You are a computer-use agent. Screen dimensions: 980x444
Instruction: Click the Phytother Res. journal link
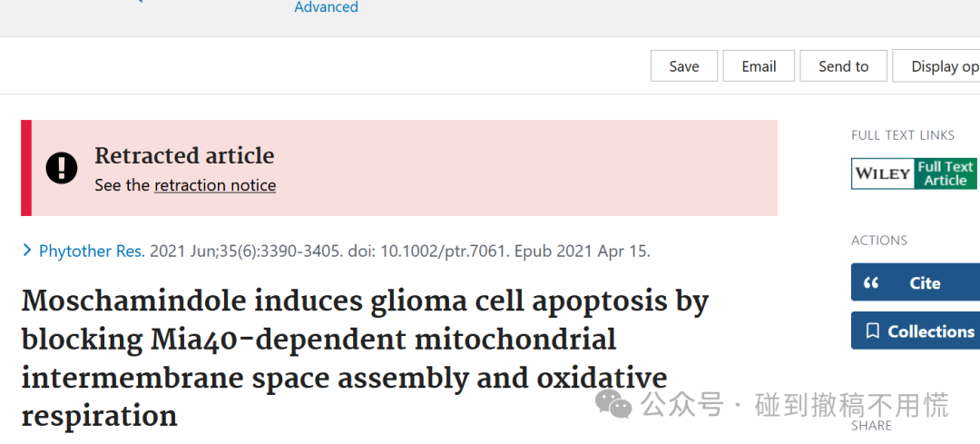tap(92, 252)
